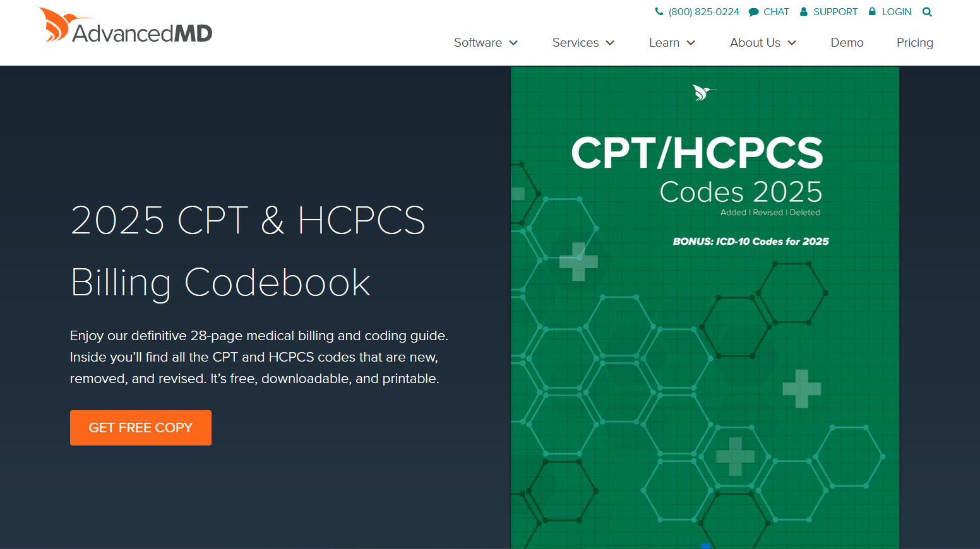
Task: Expand the About Us dropdown chevron
Action: click(792, 43)
